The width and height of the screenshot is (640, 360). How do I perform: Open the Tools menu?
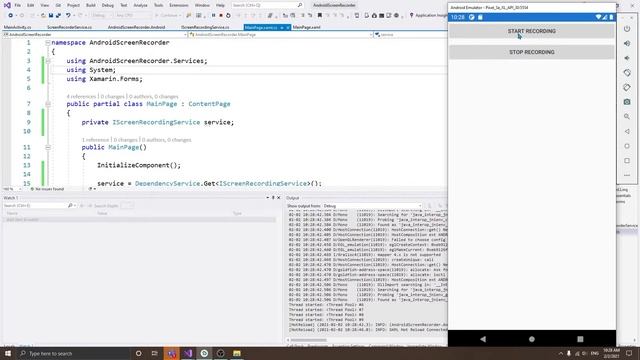(x=158, y=5)
